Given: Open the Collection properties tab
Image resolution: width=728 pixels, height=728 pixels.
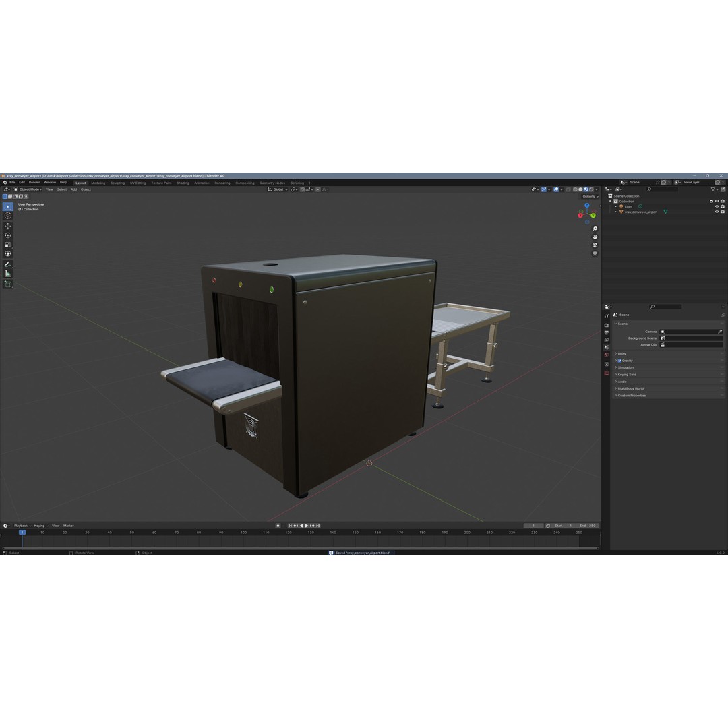Looking at the screenshot, I should 607,365.
